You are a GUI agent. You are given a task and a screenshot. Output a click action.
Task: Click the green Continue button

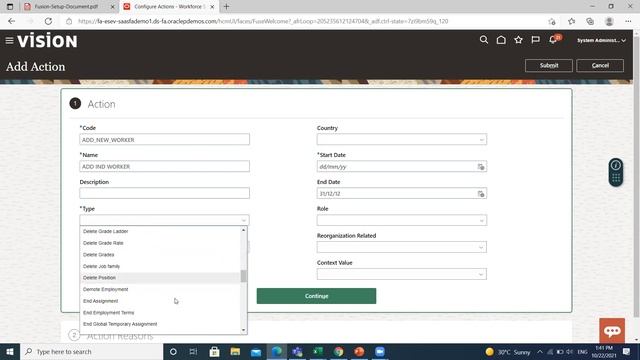click(316, 296)
